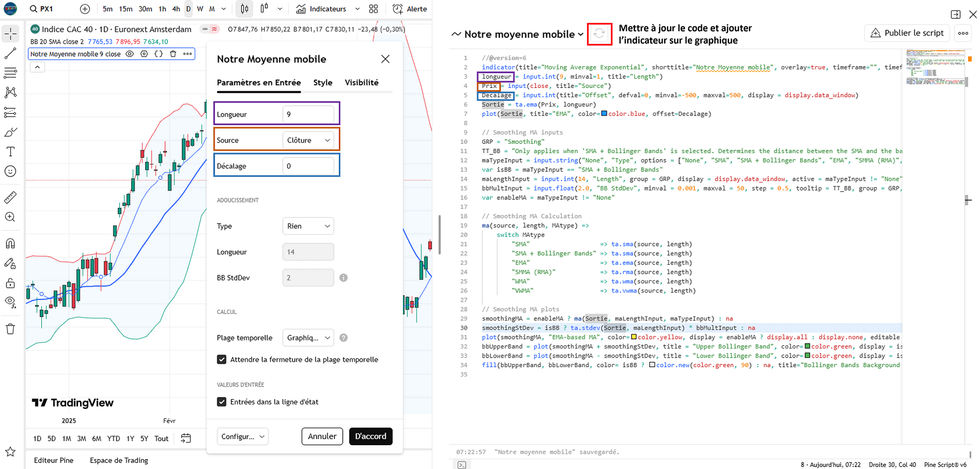Open indicator source code braces icon
Viewport: 980px width, 469px height.
(x=159, y=54)
